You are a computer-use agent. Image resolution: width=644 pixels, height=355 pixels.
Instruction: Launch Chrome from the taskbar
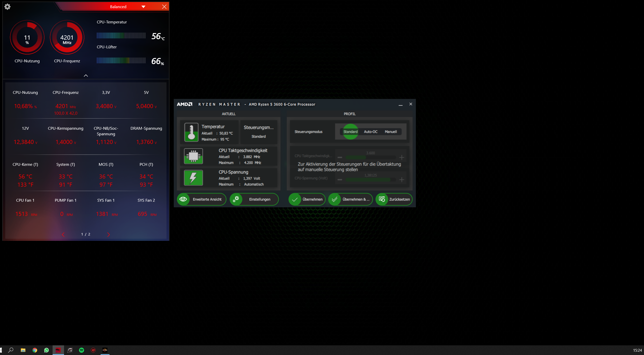(x=35, y=350)
